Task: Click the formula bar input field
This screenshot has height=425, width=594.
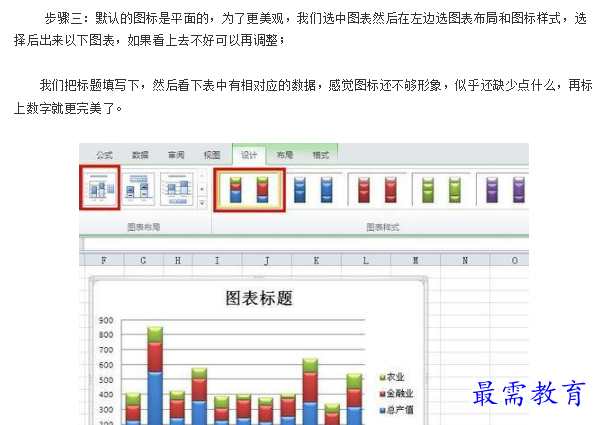Action: [x=306, y=244]
